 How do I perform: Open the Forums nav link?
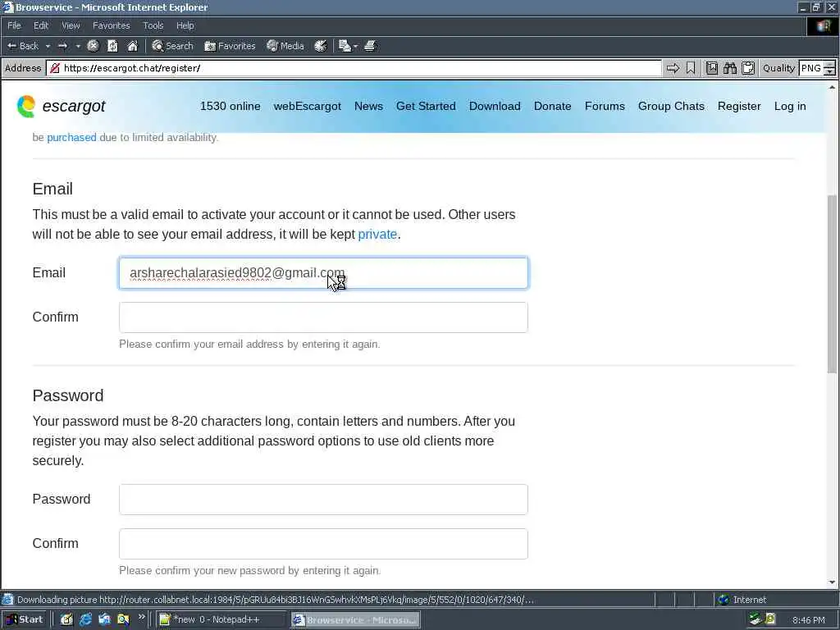(x=605, y=106)
